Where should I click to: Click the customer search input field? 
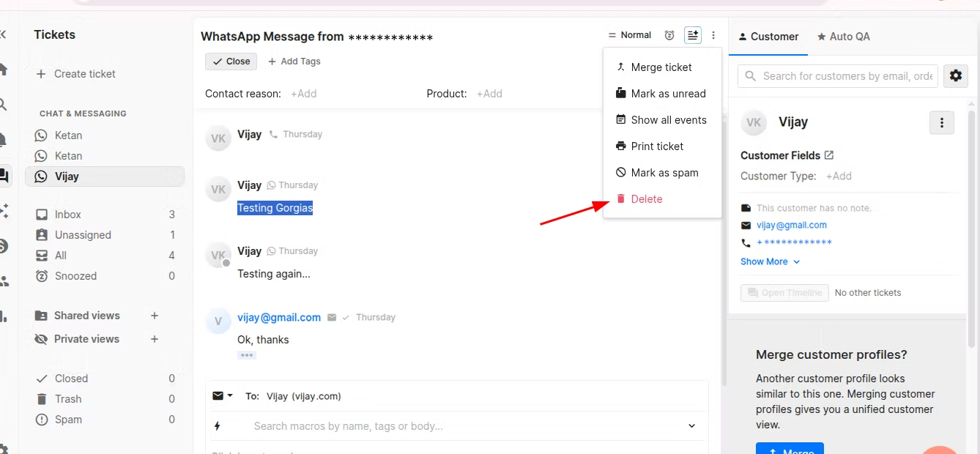846,76
